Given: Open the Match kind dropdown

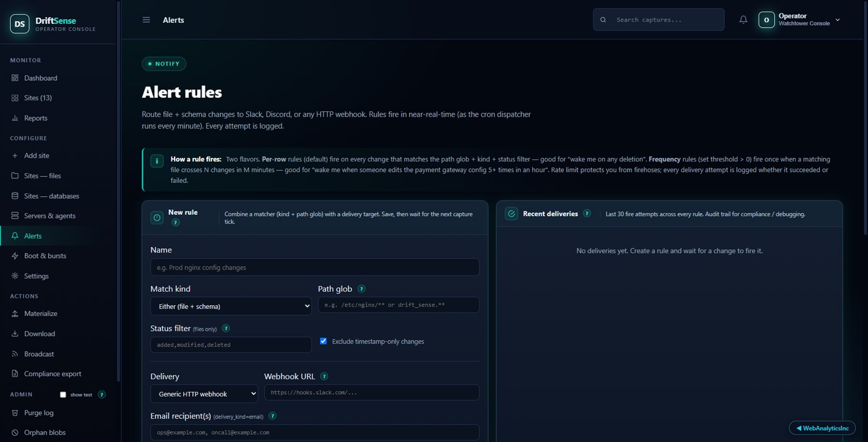Looking at the screenshot, I should click(231, 306).
